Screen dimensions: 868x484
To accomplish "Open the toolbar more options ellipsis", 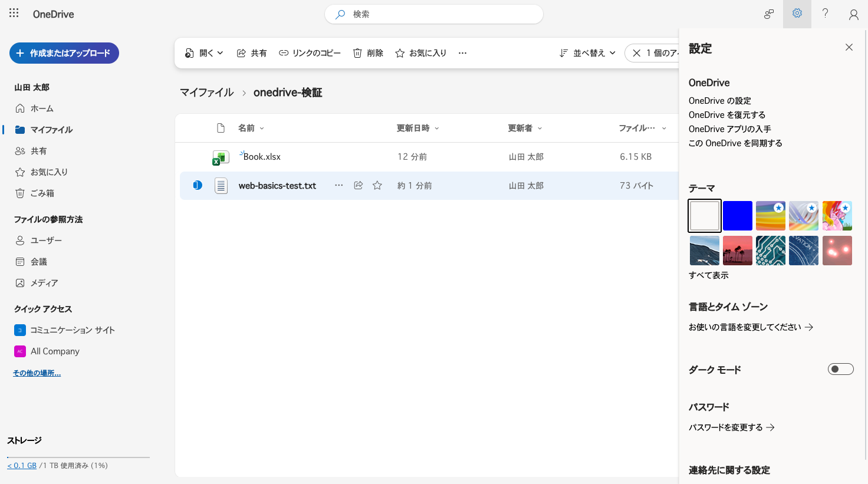I will 463,53.
